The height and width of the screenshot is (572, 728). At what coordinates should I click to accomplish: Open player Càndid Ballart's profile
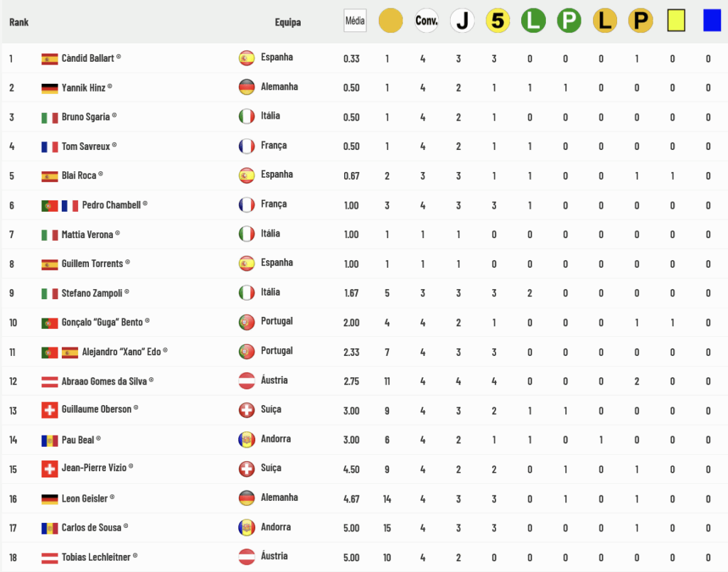tap(88, 58)
